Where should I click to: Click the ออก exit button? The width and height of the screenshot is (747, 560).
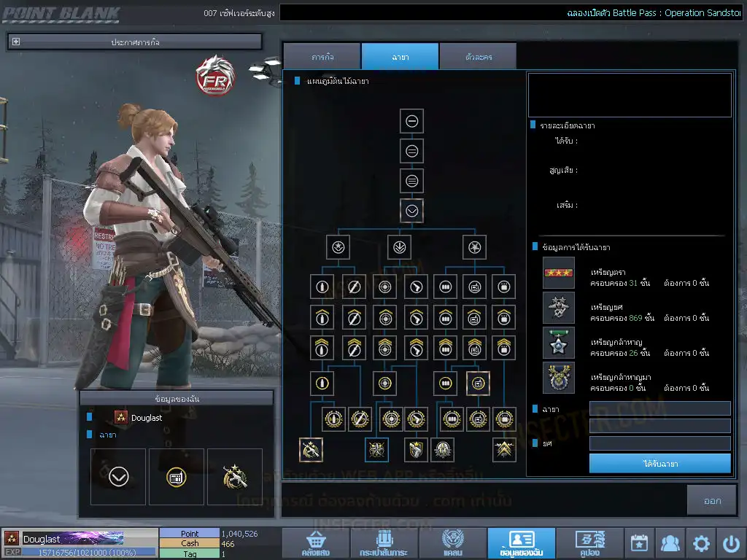point(712,500)
